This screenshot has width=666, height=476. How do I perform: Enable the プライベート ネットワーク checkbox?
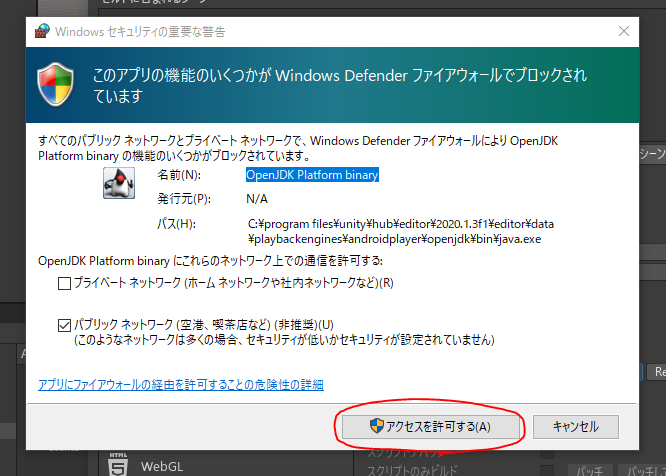(64, 283)
